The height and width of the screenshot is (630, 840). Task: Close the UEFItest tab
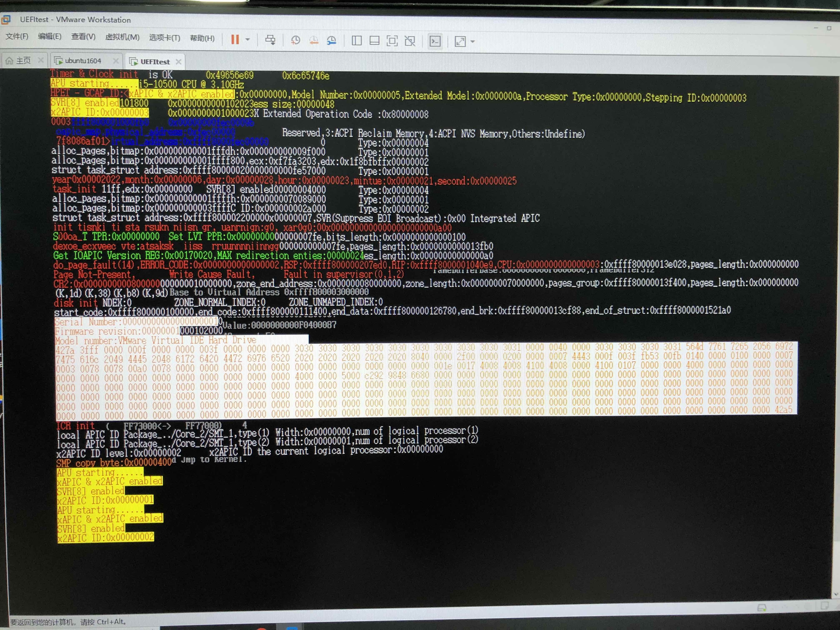coord(179,61)
